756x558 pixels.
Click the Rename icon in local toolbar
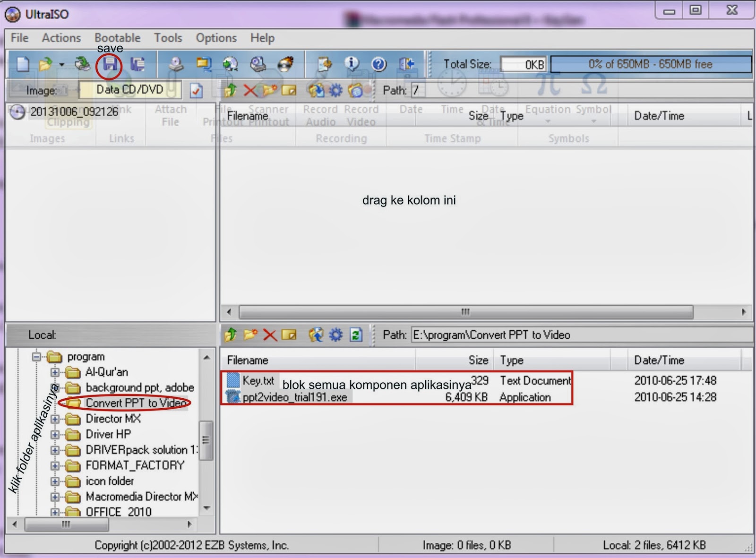point(289,335)
